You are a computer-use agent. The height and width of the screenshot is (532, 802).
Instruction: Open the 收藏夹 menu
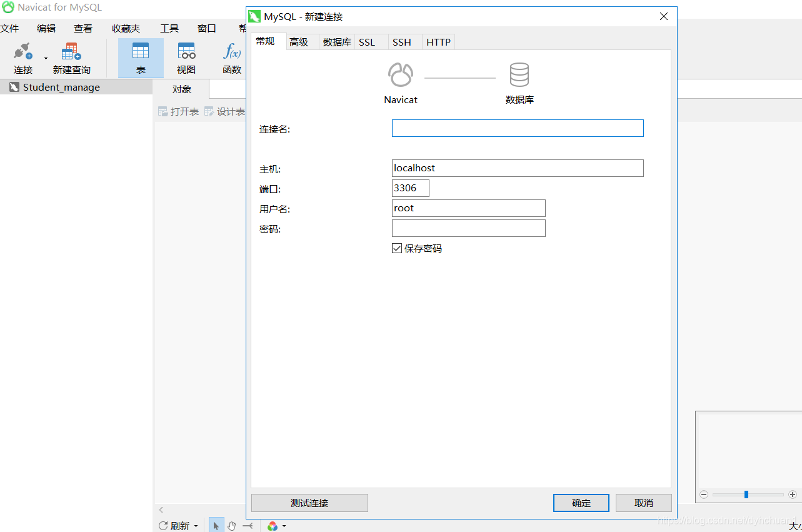tap(126, 28)
